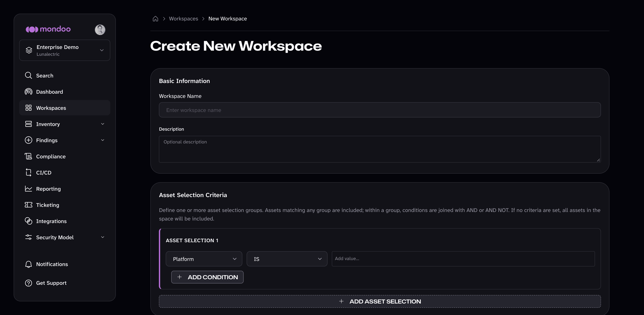This screenshot has height=315, width=644.
Task: Open the Enterprise Demo space switcher
Action: point(65,50)
